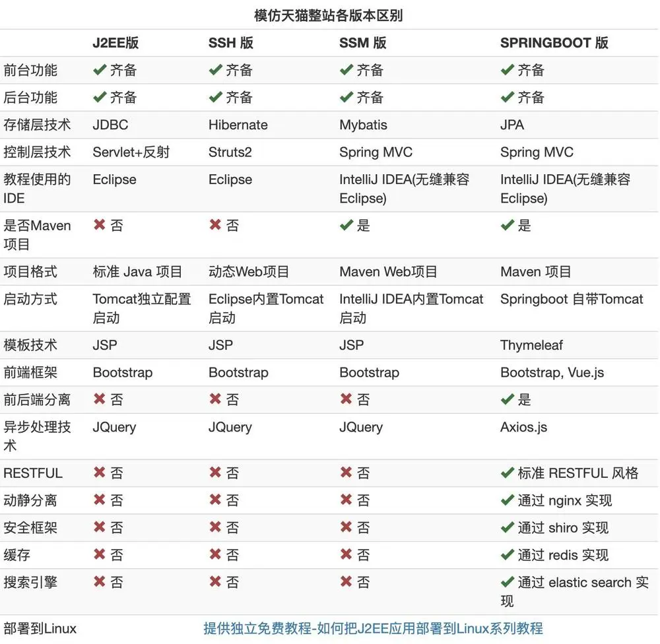Click the IntelliJ IDEA内置Tomcat启动 cell
The height and width of the screenshot is (644, 660).
pos(411,308)
